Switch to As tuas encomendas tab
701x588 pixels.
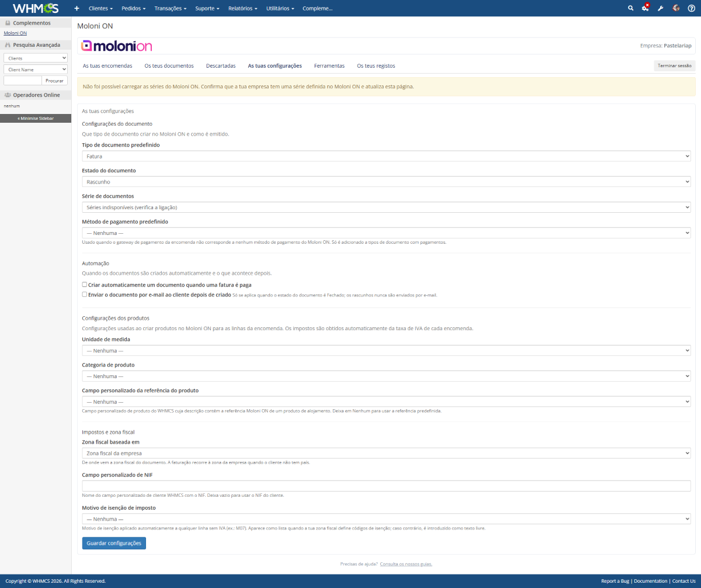(107, 66)
